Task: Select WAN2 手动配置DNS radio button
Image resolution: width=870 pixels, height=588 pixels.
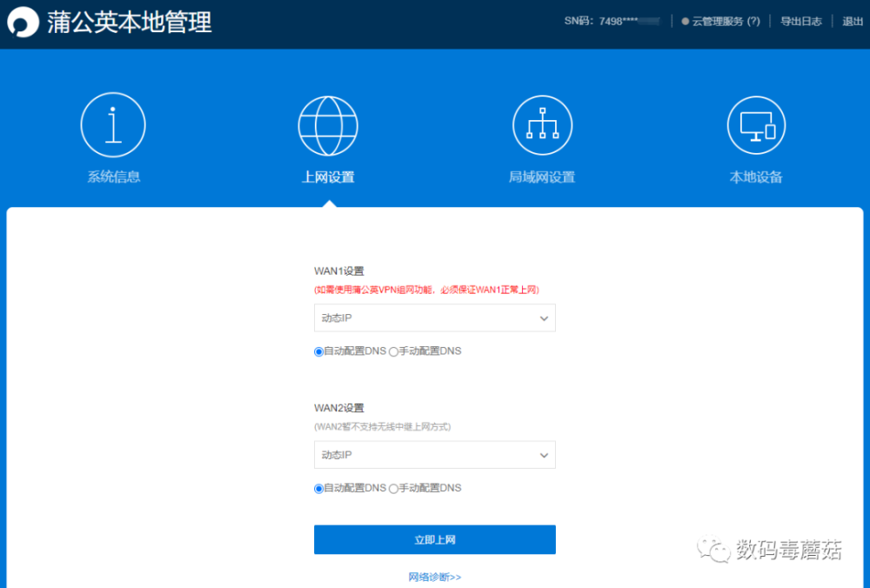Action: [x=393, y=489]
